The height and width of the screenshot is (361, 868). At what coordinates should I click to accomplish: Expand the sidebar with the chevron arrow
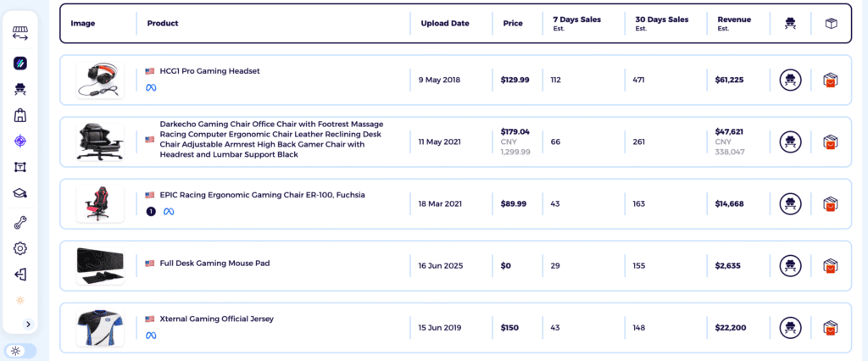click(28, 324)
